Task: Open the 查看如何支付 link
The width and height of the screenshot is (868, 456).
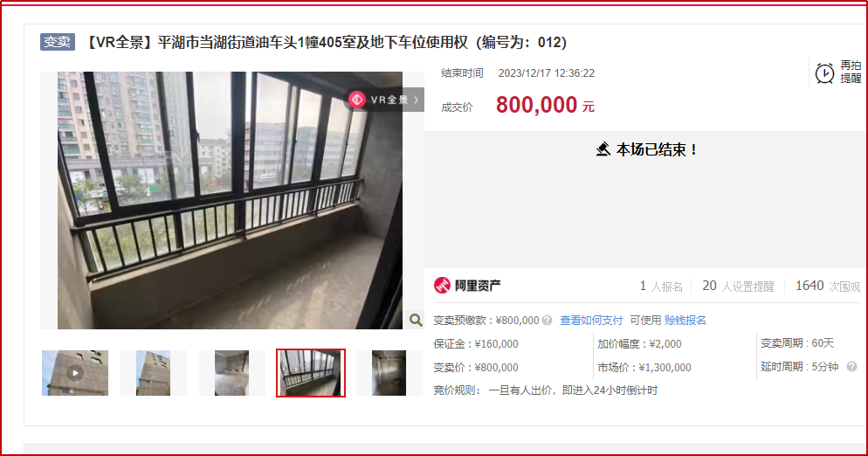Action: pyautogui.click(x=591, y=321)
